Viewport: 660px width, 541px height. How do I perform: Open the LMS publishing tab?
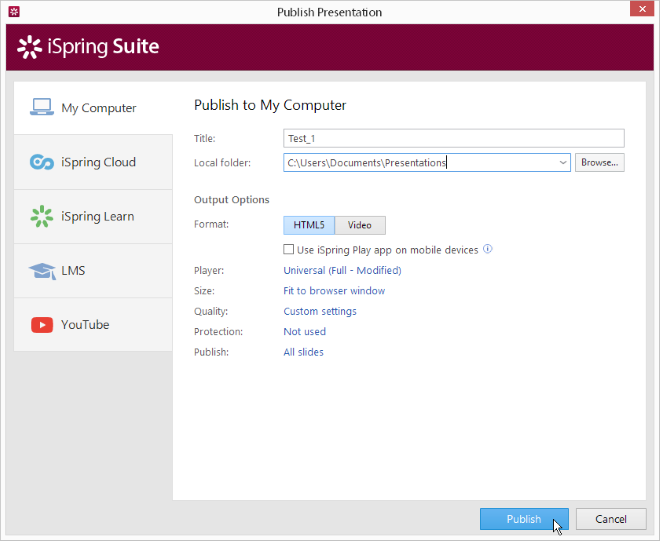93,271
